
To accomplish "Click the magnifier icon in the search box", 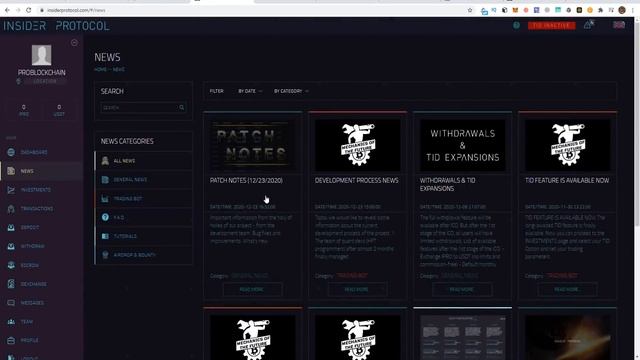I will pos(182,107).
